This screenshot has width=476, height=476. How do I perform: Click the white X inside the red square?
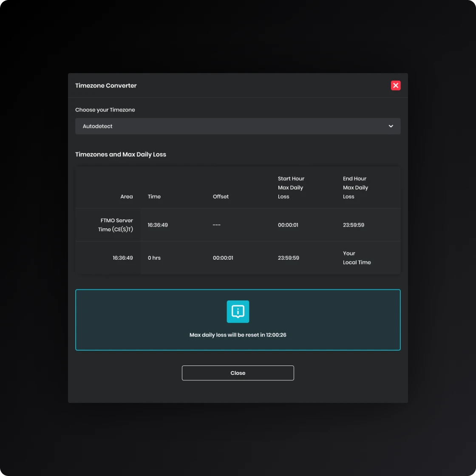click(396, 85)
